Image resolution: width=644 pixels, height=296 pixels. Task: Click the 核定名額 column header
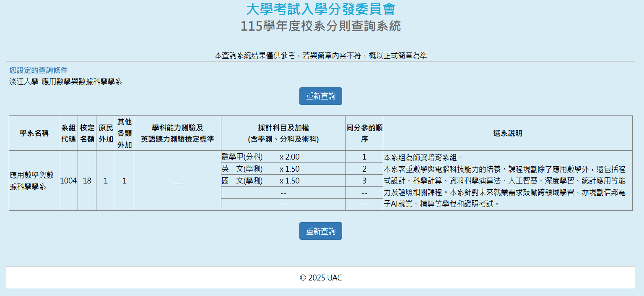(x=87, y=134)
